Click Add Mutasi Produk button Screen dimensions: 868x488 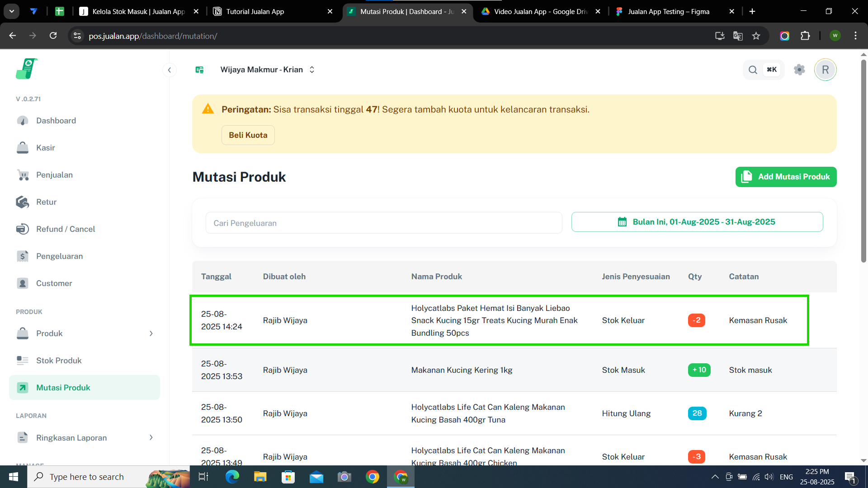pyautogui.click(x=786, y=177)
